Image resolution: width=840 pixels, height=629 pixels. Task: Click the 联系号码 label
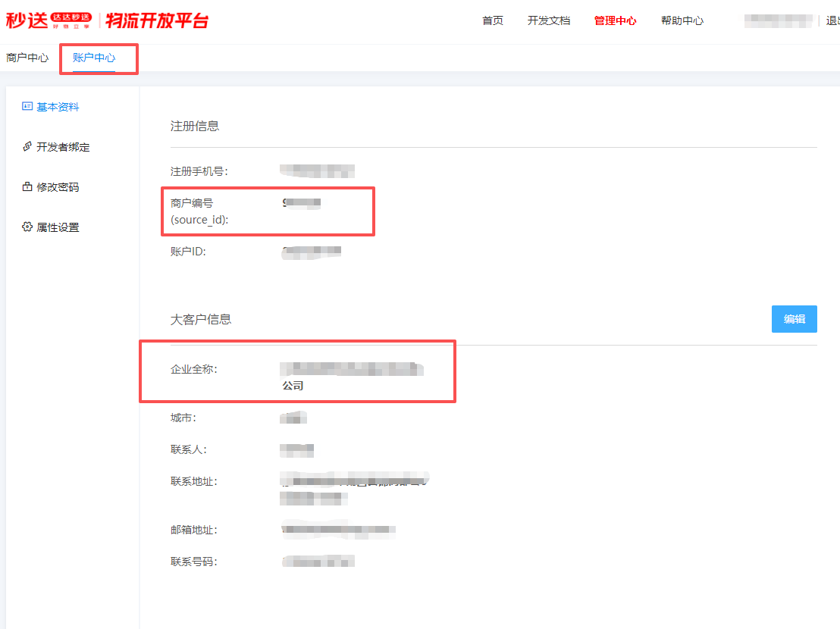tap(193, 562)
